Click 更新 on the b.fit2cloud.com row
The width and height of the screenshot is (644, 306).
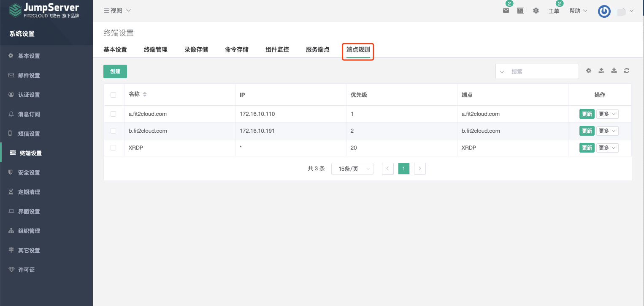pos(587,131)
